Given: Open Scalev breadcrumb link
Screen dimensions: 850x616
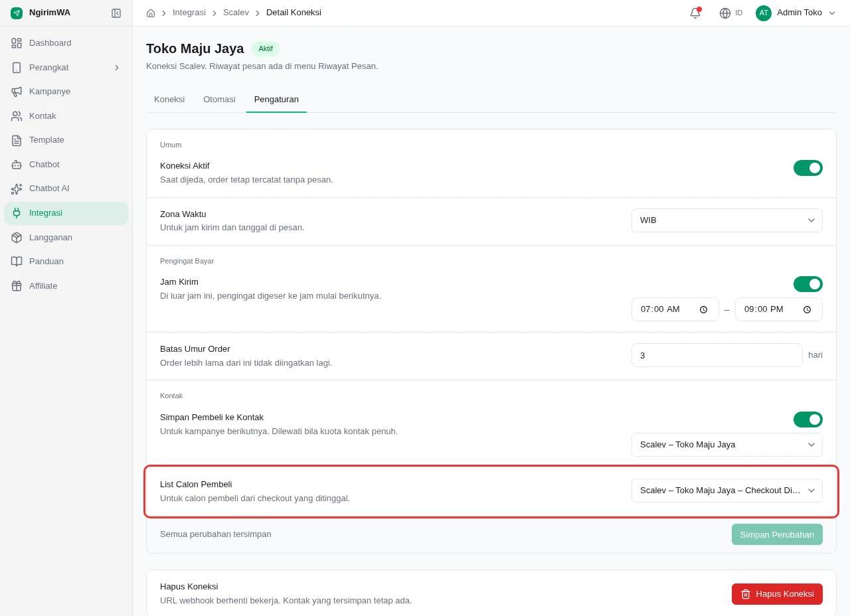Looking at the screenshot, I should click(236, 13).
